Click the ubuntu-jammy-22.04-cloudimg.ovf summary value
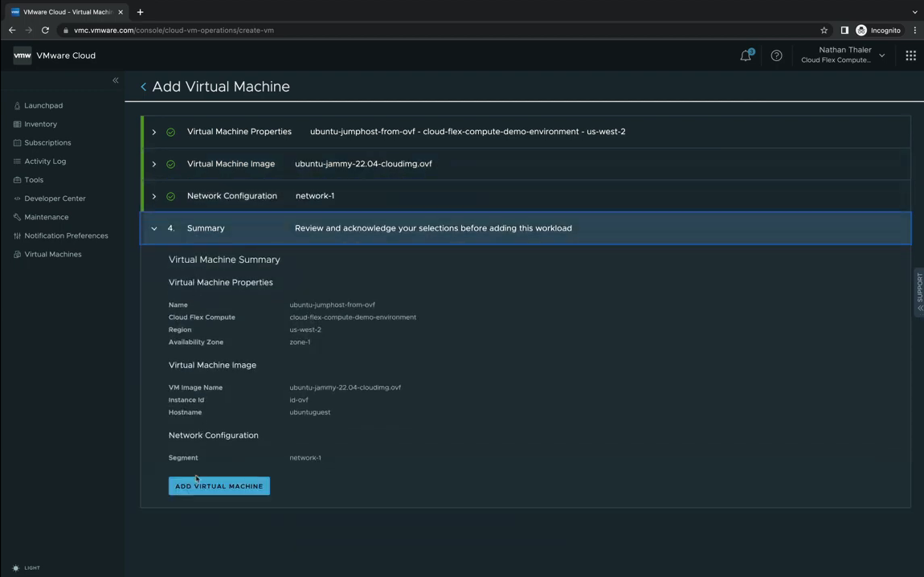The width and height of the screenshot is (924, 577). pyautogui.click(x=345, y=388)
